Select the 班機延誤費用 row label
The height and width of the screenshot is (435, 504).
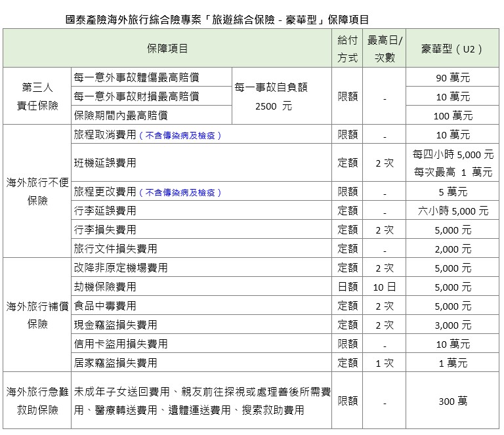tap(105, 163)
